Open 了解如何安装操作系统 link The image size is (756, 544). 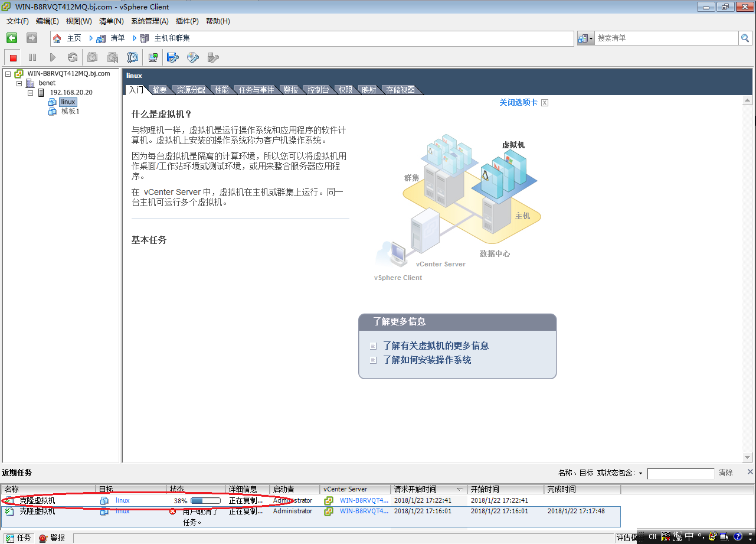click(x=427, y=360)
